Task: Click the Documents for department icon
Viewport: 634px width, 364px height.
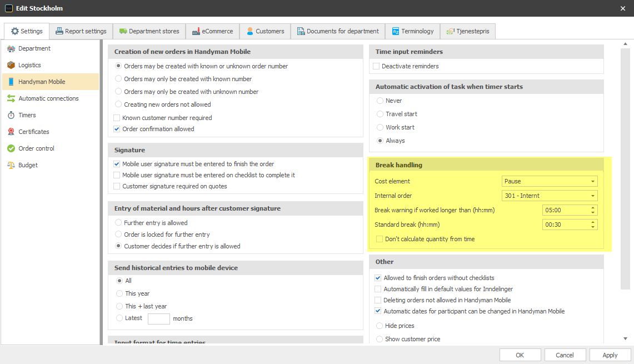Action: click(301, 31)
